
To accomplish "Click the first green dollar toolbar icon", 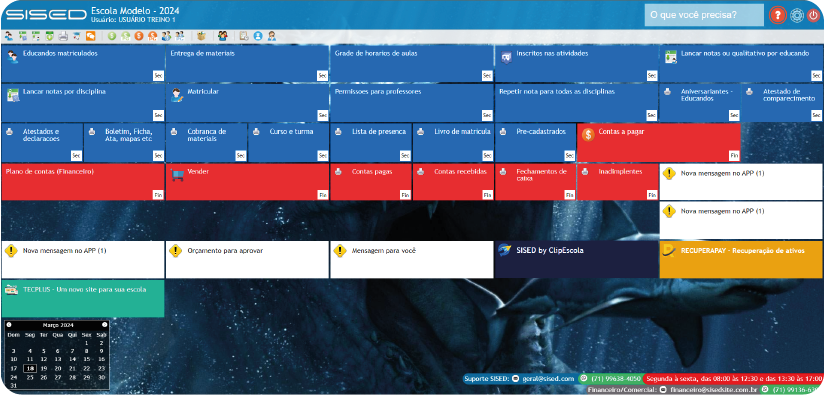I will click(112, 36).
